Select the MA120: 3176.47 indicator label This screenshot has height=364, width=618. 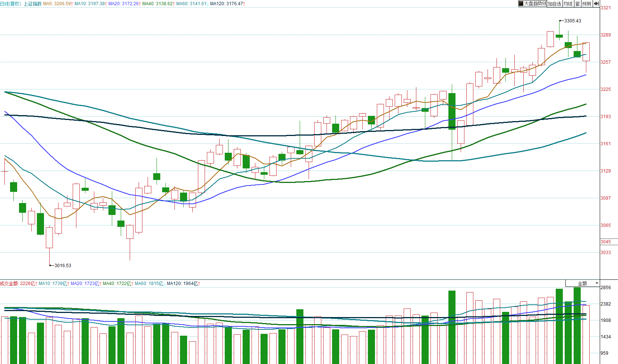click(228, 4)
